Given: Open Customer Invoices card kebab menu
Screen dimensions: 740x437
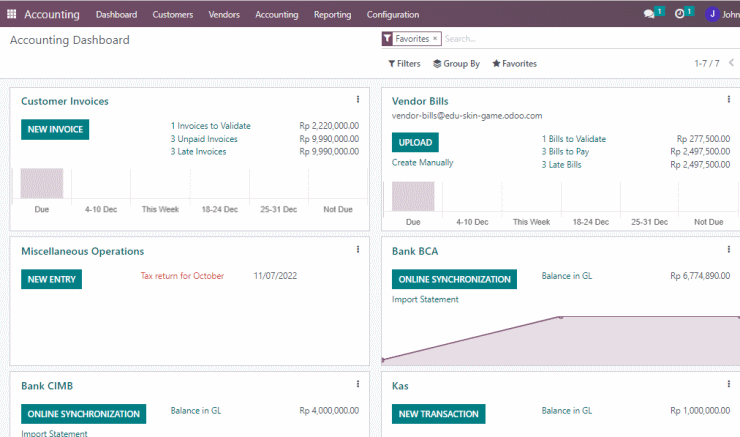Looking at the screenshot, I should [358, 99].
